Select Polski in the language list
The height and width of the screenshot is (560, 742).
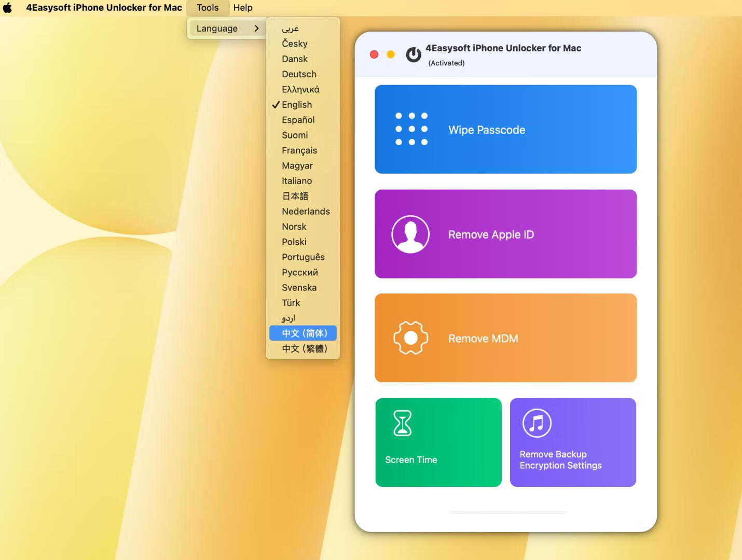pos(303,242)
